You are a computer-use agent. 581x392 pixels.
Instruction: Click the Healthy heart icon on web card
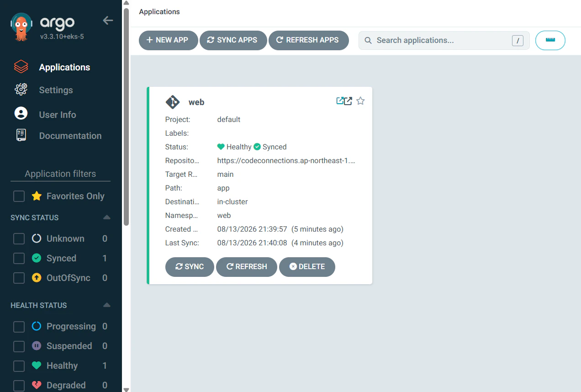click(221, 147)
